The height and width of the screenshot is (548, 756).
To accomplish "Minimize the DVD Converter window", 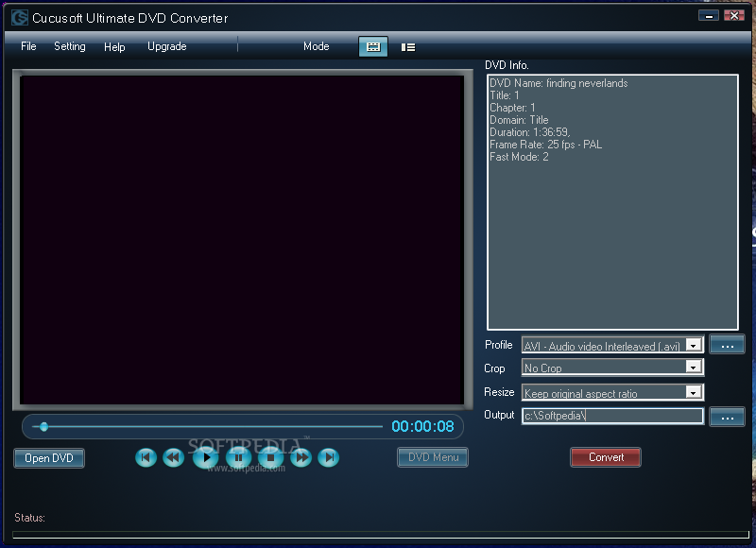I will [708, 16].
